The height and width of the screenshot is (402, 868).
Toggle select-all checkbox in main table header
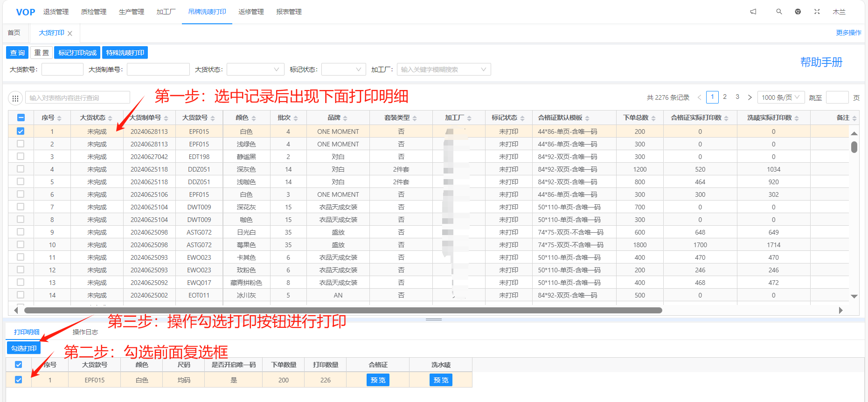tap(21, 118)
